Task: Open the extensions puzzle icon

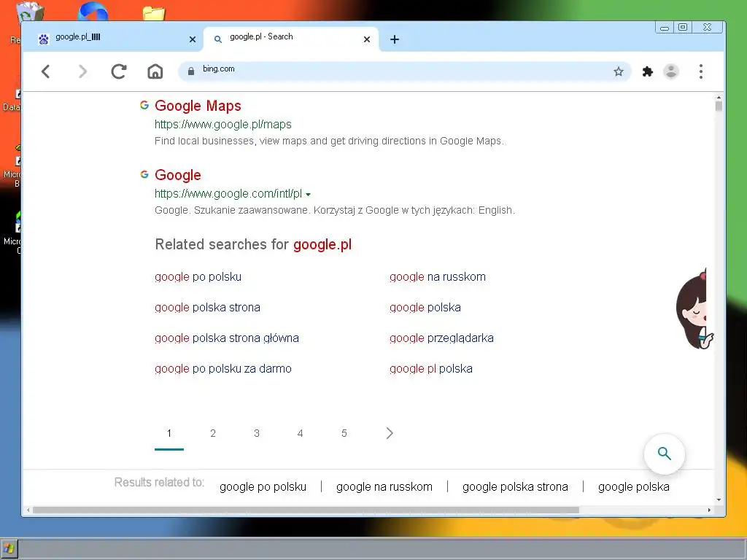Action: (648, 72)
